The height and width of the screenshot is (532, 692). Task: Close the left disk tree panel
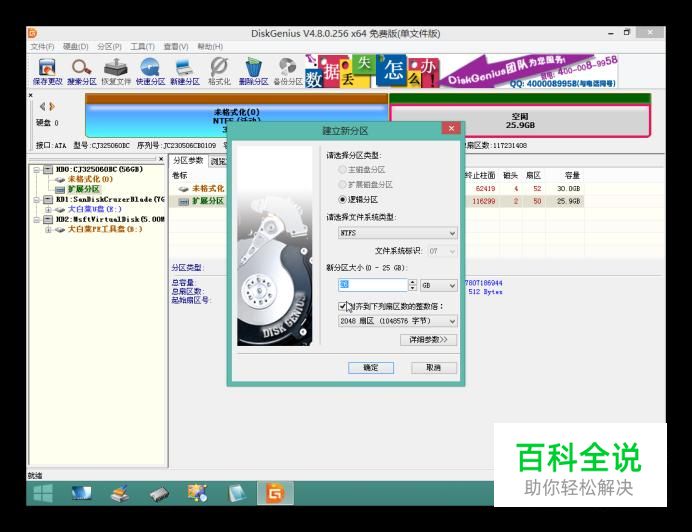click(x=161, y=159)
